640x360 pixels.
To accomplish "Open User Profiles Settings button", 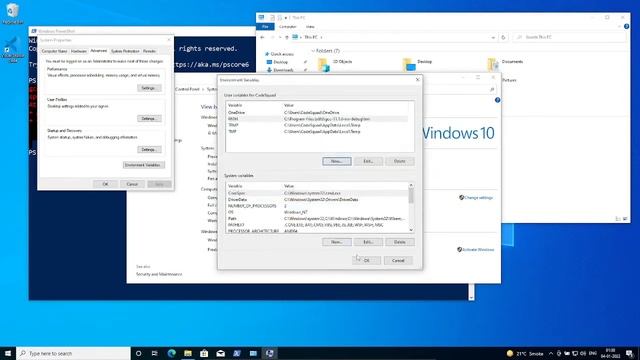I will pyautogui.click(x=149, y=119).
